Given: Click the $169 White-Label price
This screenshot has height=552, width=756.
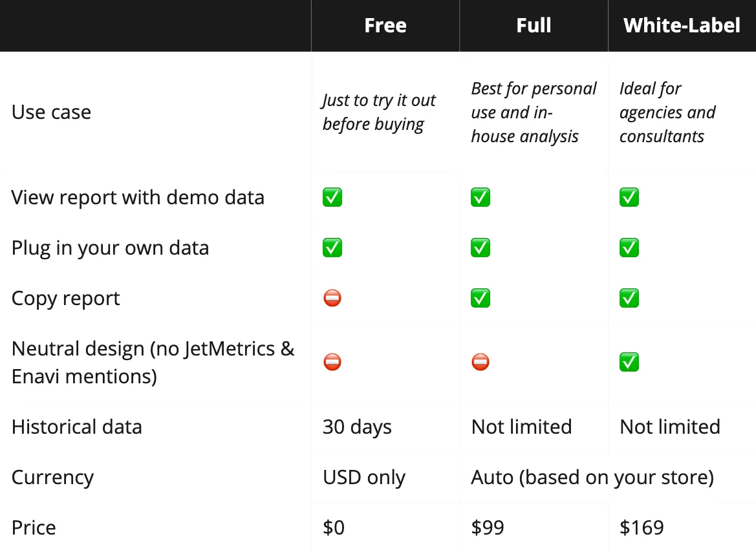Looking at the screenshot, I should coord(642,527).
